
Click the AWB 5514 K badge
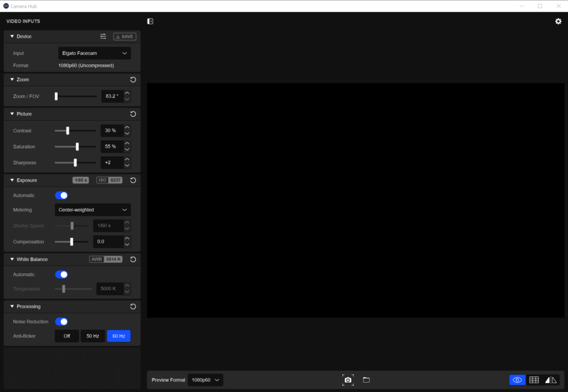pos(106,259)
